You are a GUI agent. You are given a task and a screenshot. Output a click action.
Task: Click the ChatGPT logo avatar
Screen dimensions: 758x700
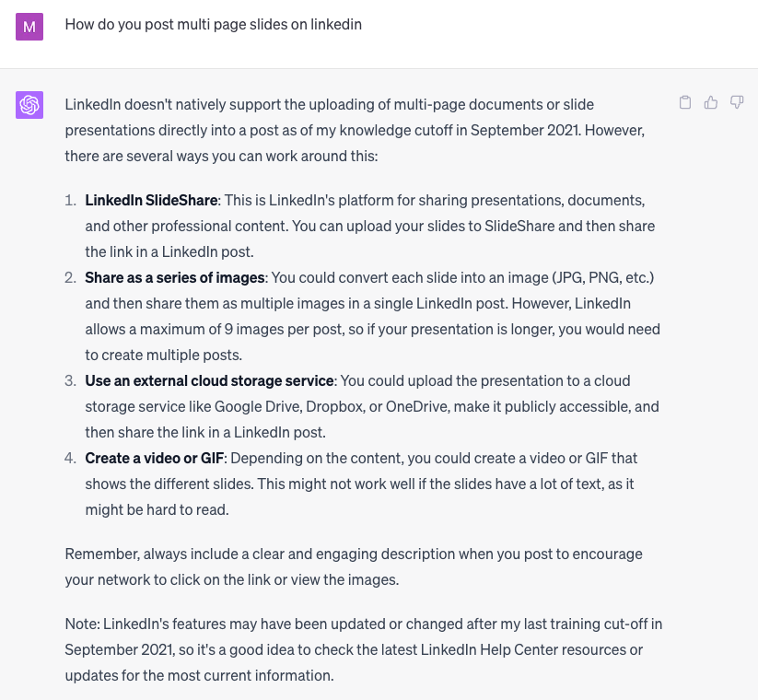[x=29, y=105]
